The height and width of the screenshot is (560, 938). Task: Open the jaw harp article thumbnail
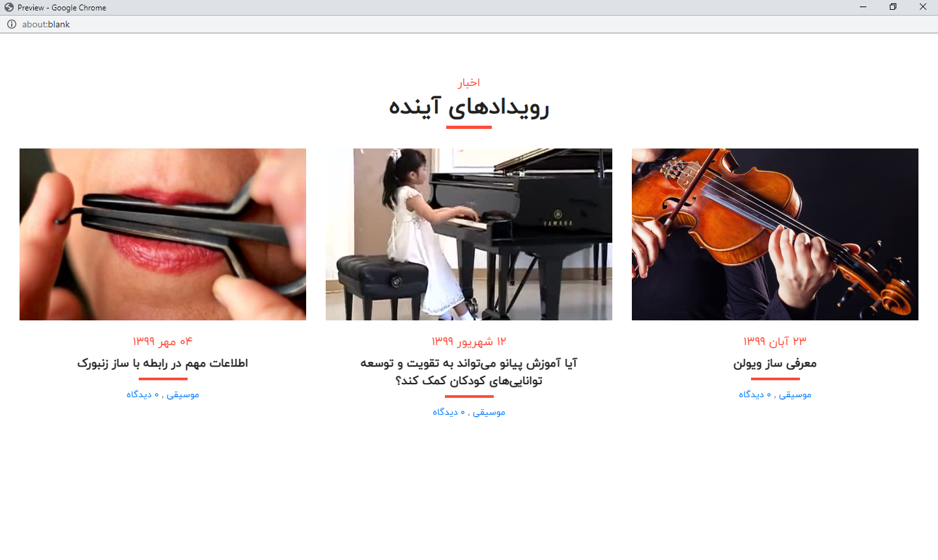point(163,234)
